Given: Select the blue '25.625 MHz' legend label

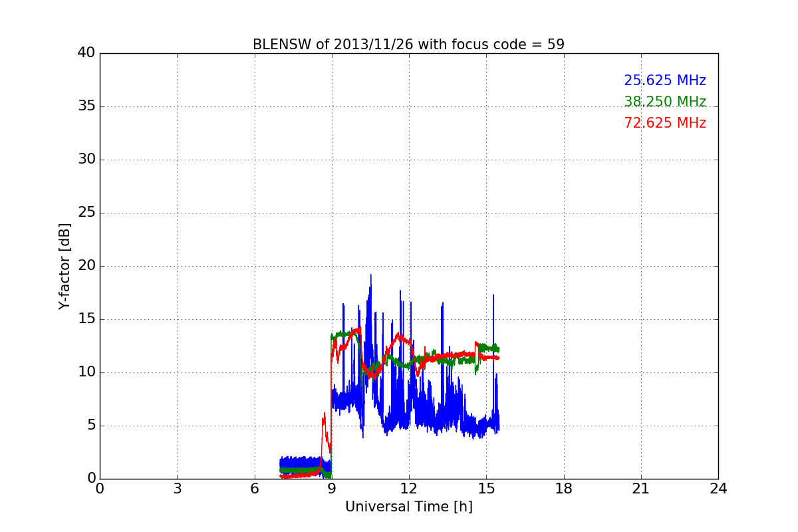Looking at the screenshot, I should (665, 80).
